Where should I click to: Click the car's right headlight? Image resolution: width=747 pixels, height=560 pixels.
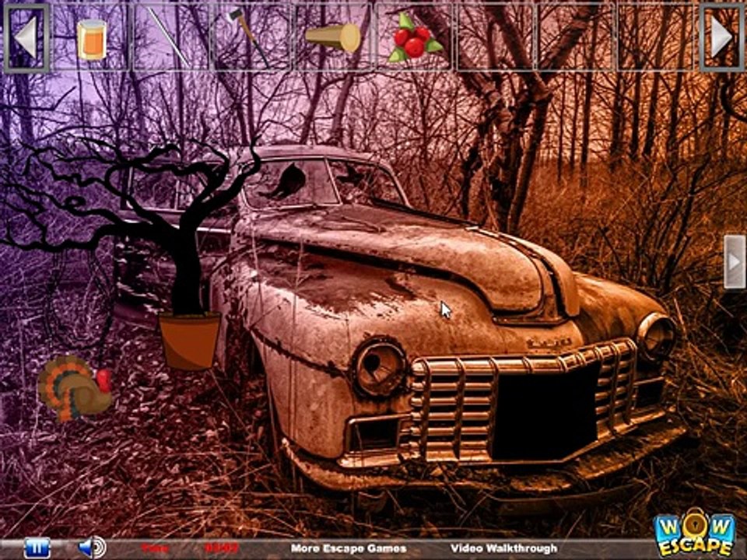click(x=656, y=337)
